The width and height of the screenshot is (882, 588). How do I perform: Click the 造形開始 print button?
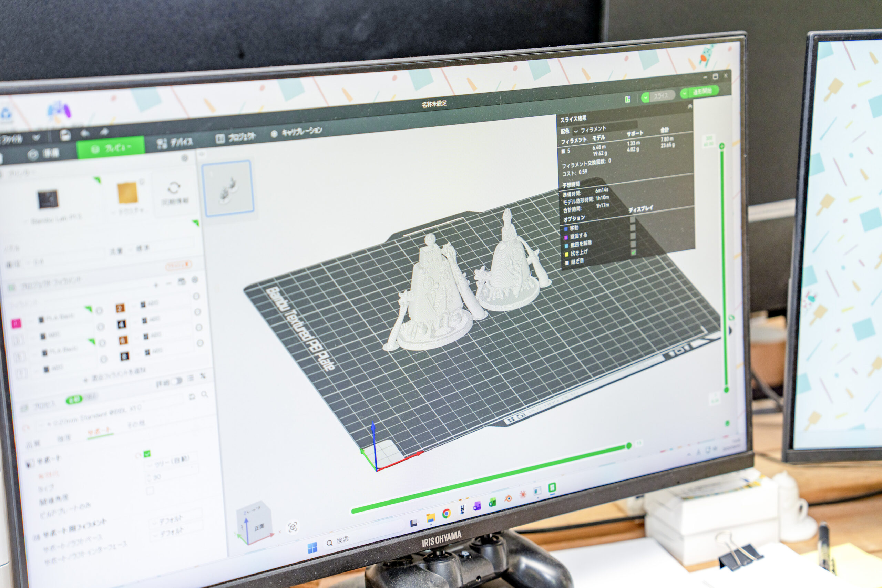(704, 91)
